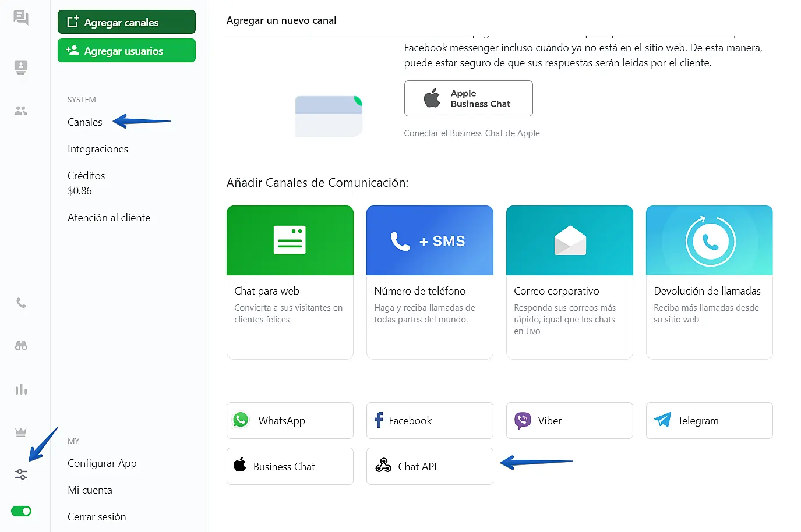Open the phone calls icon in sidebar
Screen dimensions: 801x532
21,303
